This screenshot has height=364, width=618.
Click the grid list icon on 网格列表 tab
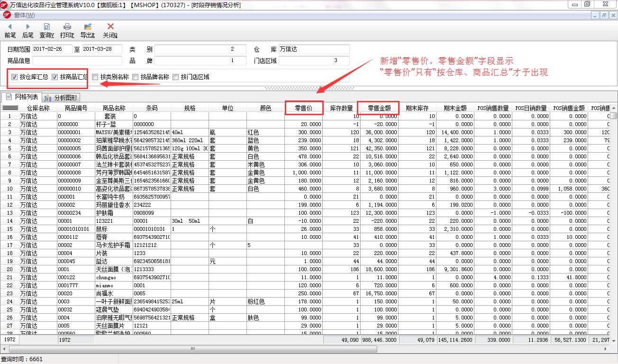pyautogui.click(x=10, y=97)
